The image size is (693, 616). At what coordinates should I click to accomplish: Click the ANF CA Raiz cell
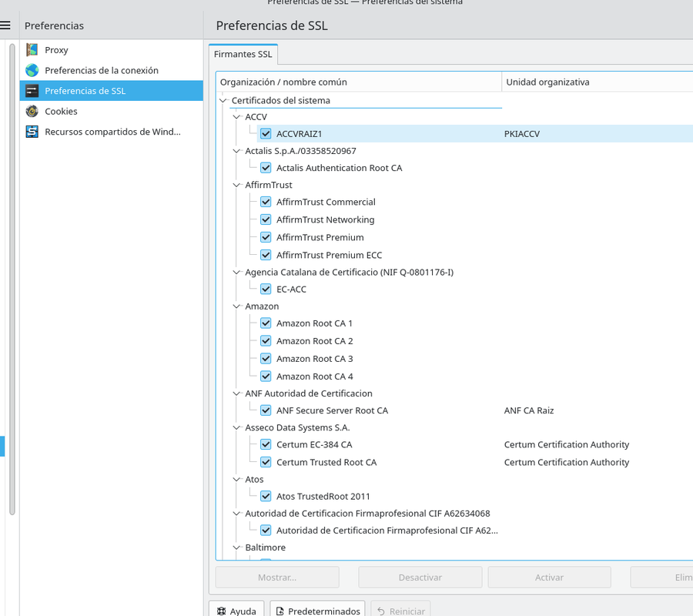tap(529, 410)
